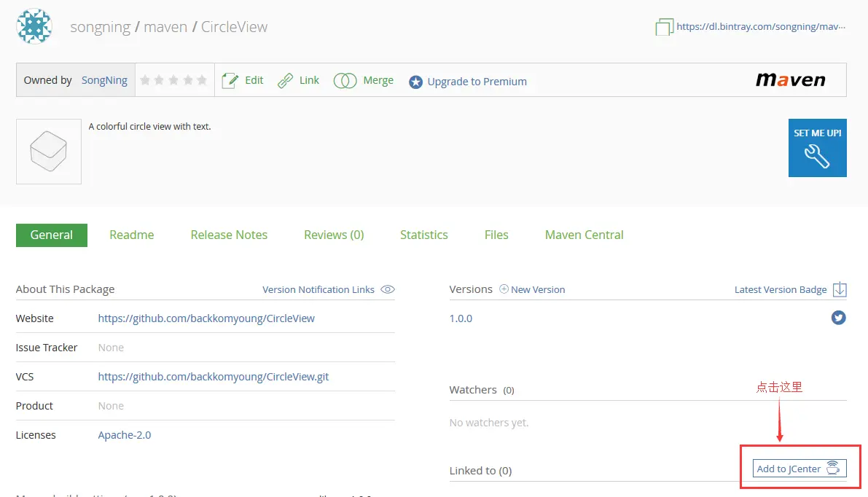This screenshot has height=497, width=868.
Task: Click the New Version link
Action: (538, 289)
